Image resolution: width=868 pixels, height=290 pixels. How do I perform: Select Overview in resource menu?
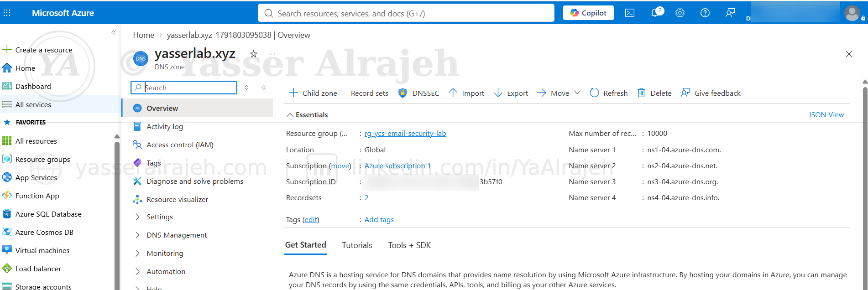click(197, 108)
